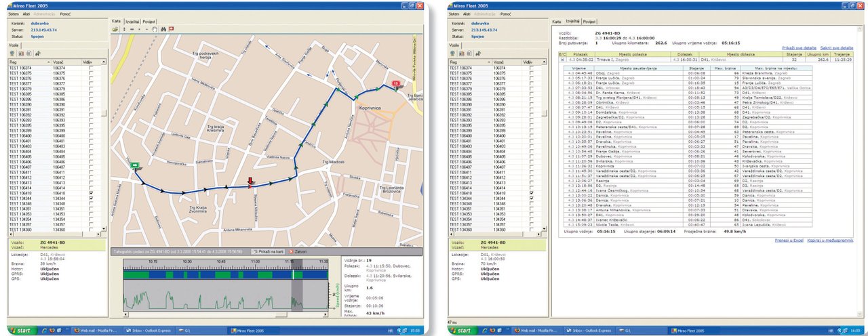This screenshot has height=336, width=868.
Task: Uncheck the Vidljiv checkbox for TEST 106410 in left window
Action: point(91,192)
